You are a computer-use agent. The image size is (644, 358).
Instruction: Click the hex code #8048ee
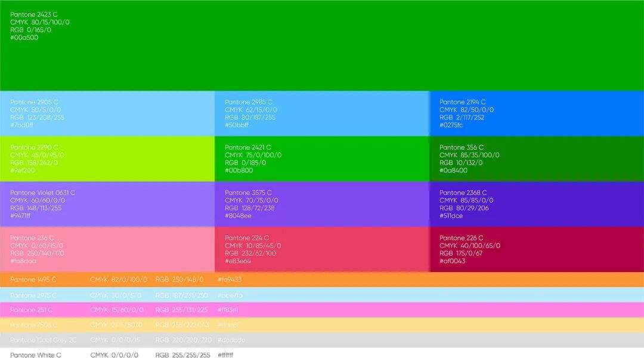point(238,216)
